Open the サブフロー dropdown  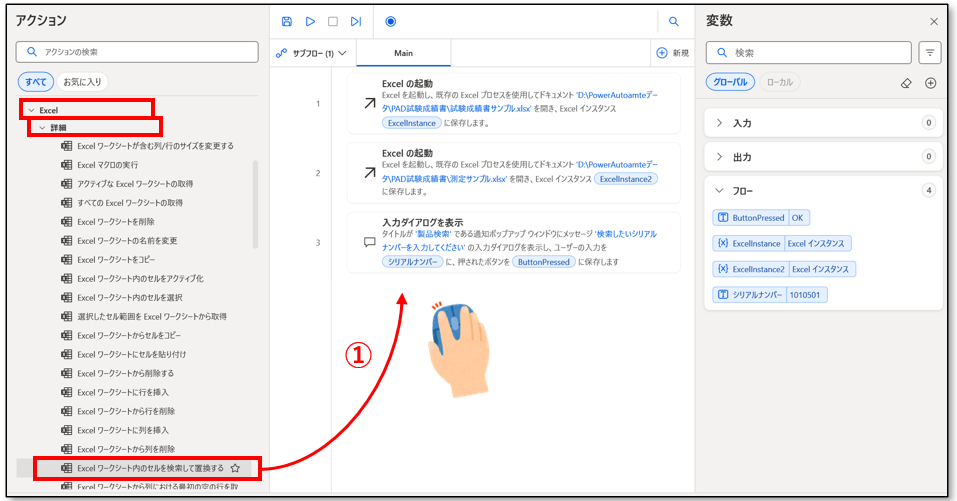click(x=311, y=53)
